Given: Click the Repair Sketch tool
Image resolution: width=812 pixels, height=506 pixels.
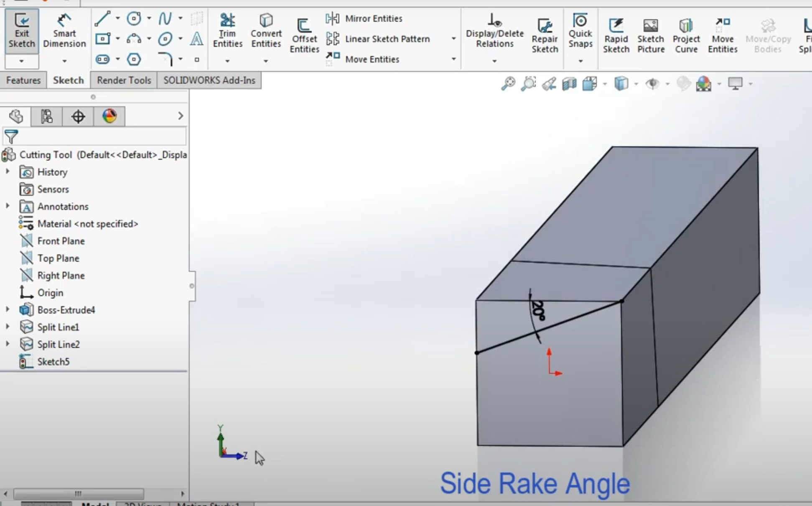Looking at the screenshot, I should click(x=545, y=36).
